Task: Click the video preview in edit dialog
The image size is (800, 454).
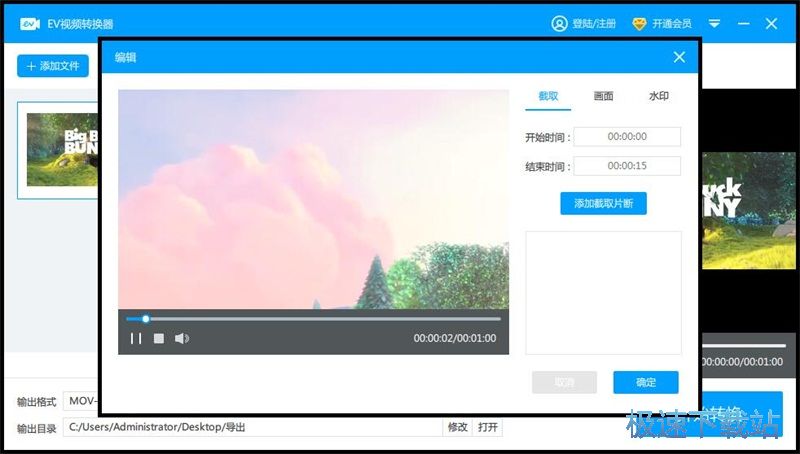Action: pos(313,199)
